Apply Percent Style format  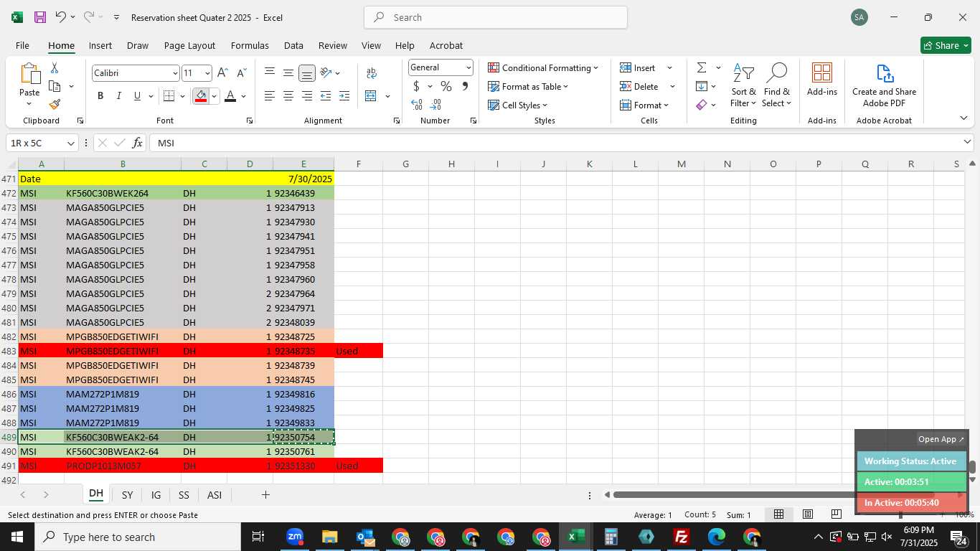point(446,86)
